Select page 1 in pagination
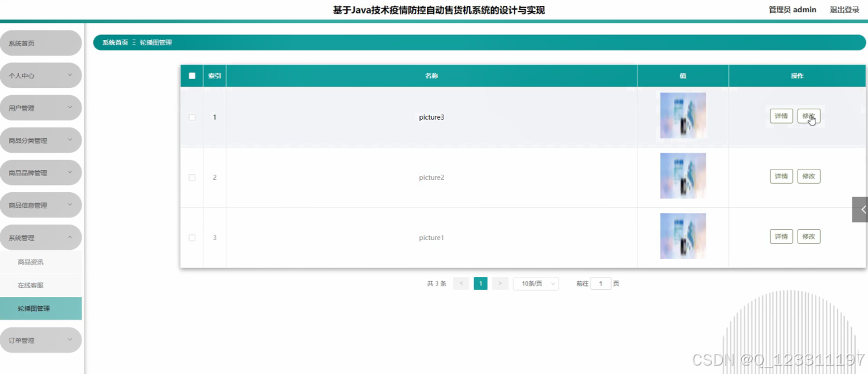The image size is (868, 374). click(480, 283)
